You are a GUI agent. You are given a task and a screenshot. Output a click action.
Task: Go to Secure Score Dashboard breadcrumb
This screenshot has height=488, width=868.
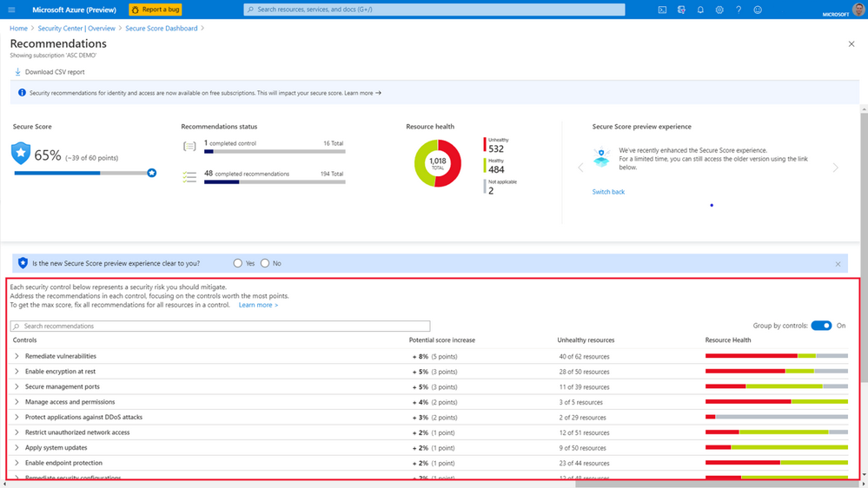coord(161,28)
